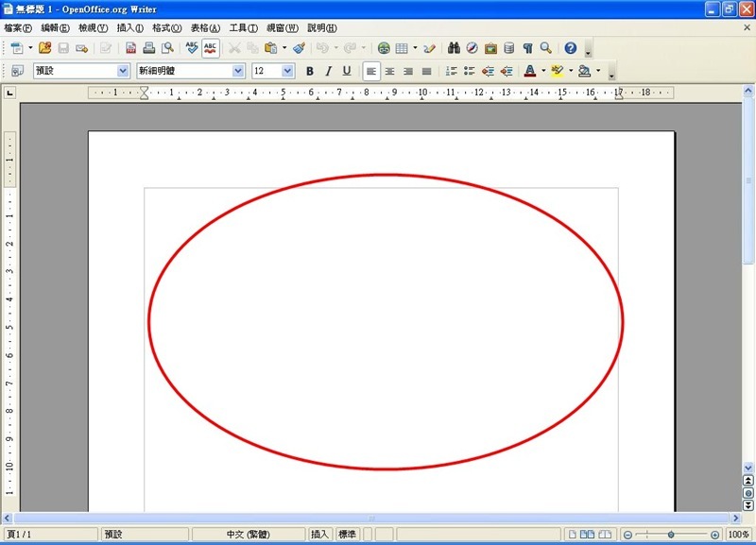Click the Copy icon
The image size is (756, 545).
pyautogui.click(x=252, y=48)
